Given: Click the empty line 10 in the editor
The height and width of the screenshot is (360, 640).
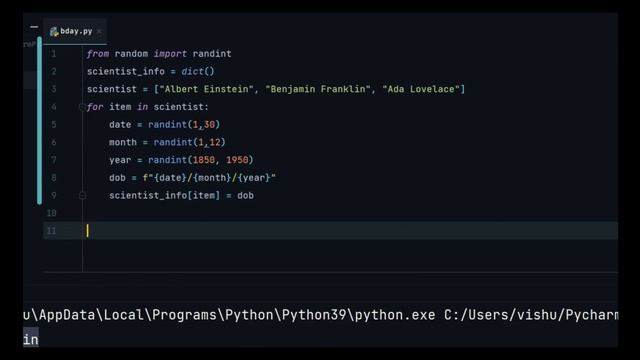Looking at the screenshot, I should (x=351, y=213).
